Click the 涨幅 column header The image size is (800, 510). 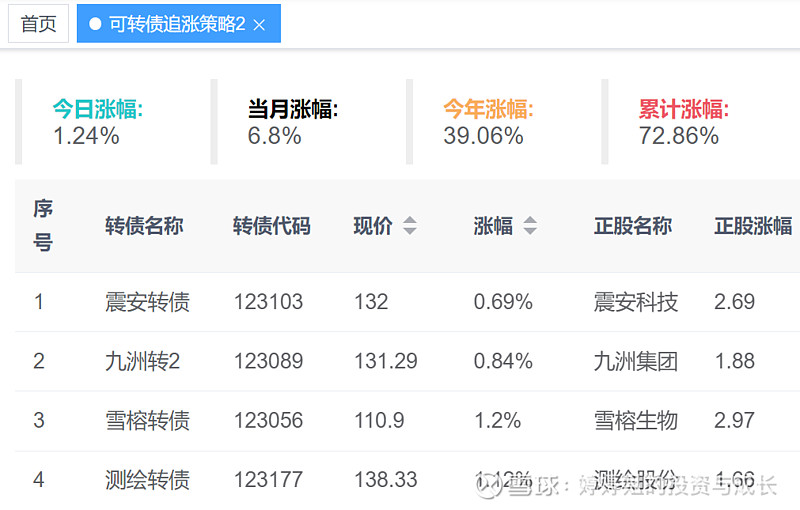pyautogui.click(x=493, y=226)
